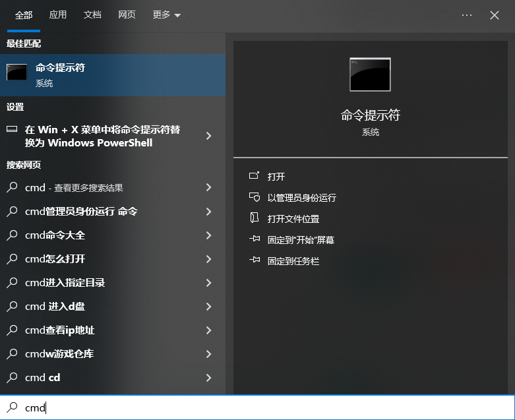Screen dimensions: 515x420
Task: Choose 打开文件位置
Action: (293, 219)
